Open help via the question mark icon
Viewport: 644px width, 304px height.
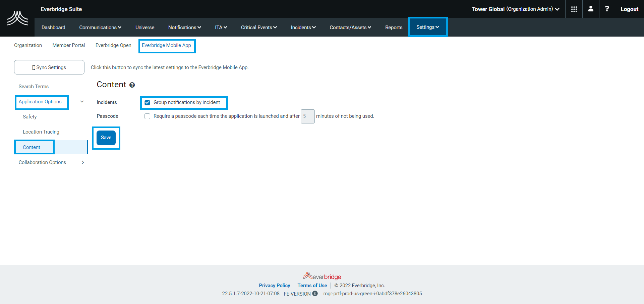(607, 9)
